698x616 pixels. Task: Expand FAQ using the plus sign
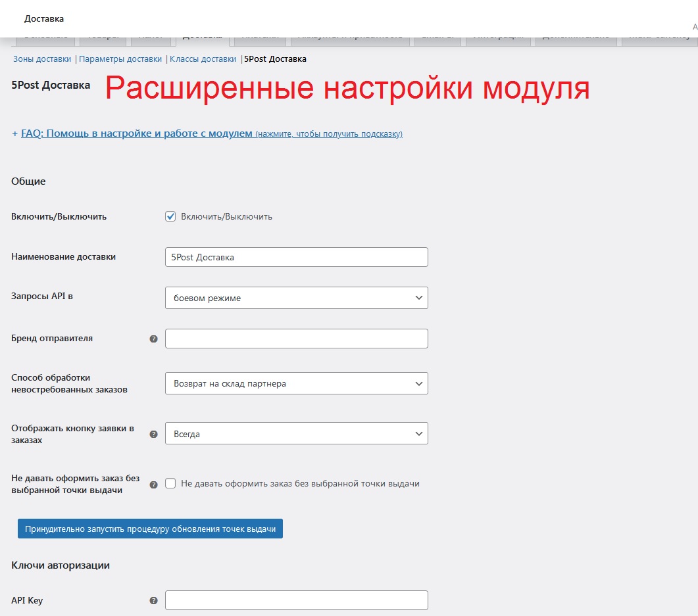pyautogui.click(x=14, y=133)
